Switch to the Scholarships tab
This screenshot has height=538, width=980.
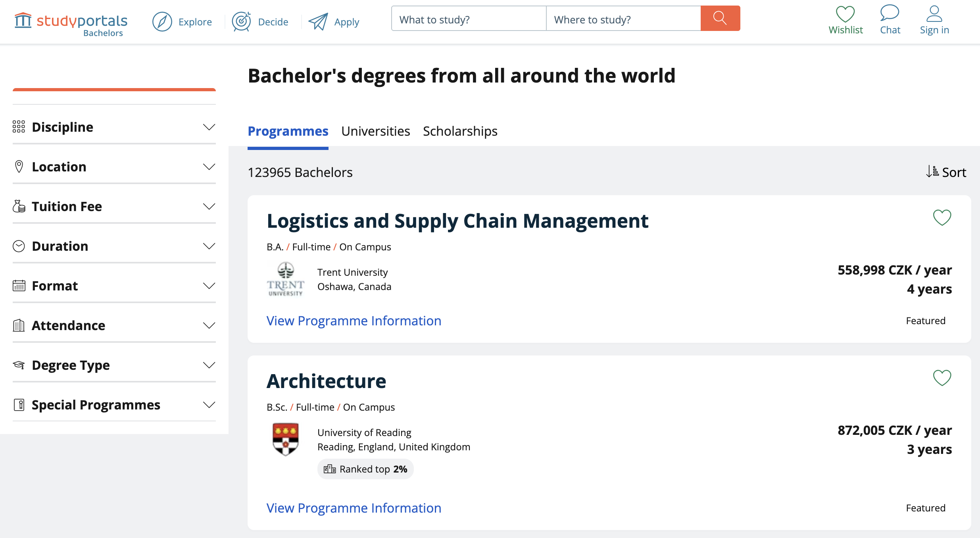tap(460, 131)
